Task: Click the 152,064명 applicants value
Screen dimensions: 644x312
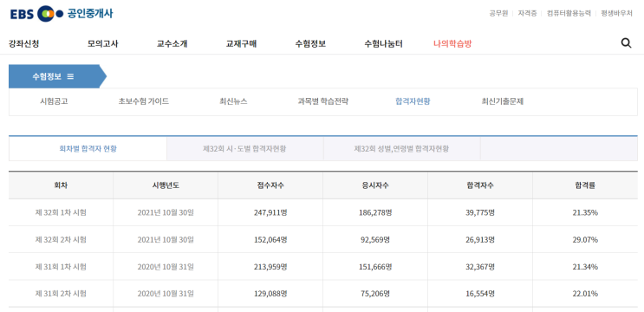Action: point(270,240)
